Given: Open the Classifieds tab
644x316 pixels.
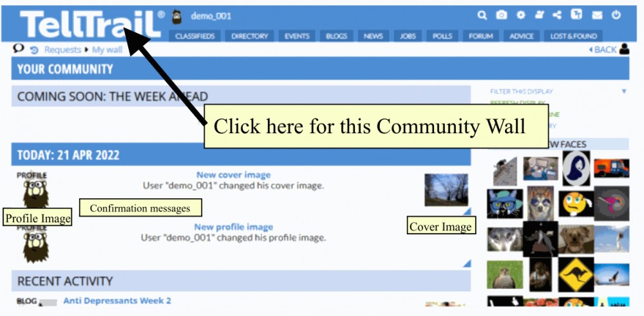Looking at the screenshot, I should point(194,36).
